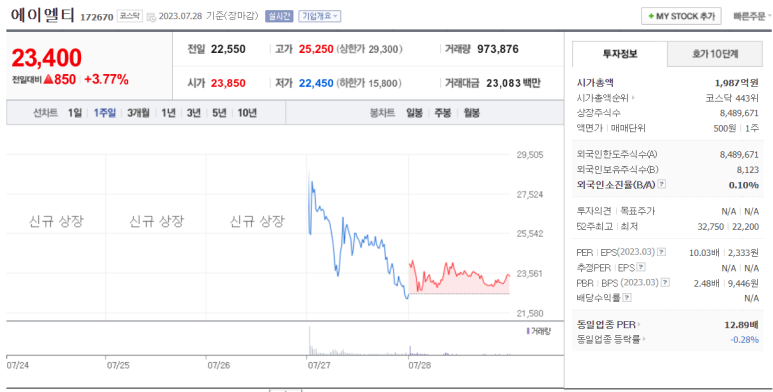Toggle the 실시간 realtime badge
The image size is (773, 392).
coord(279,16)
